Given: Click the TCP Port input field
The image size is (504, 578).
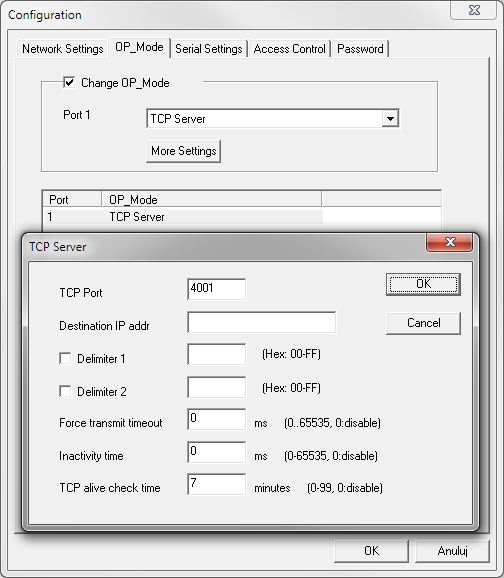Looking at the screenshot, I should click(x=216, y=289).
